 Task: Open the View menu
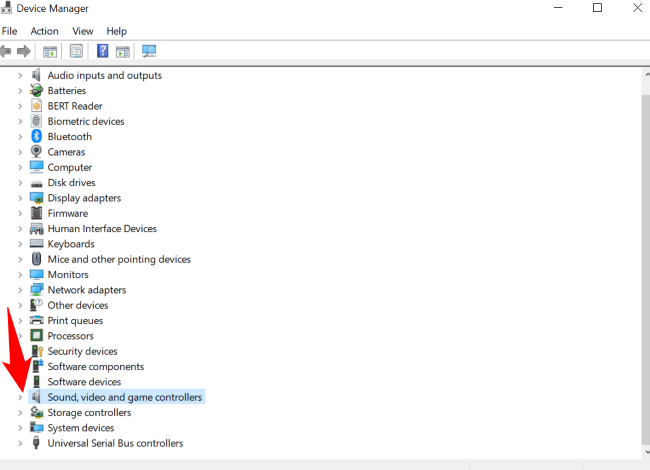[x=82, y=31]
